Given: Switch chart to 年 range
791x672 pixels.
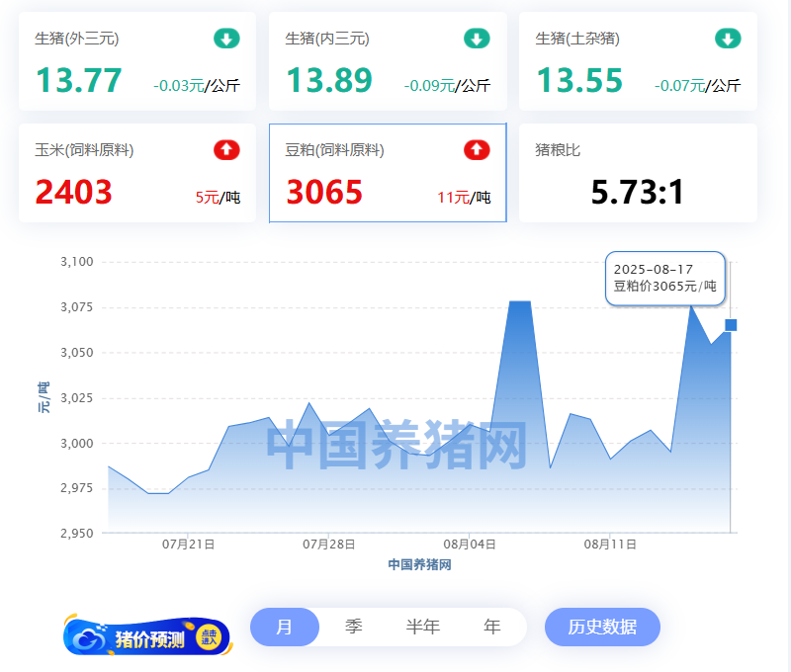Looking at the screenshot, I should 491,627.
